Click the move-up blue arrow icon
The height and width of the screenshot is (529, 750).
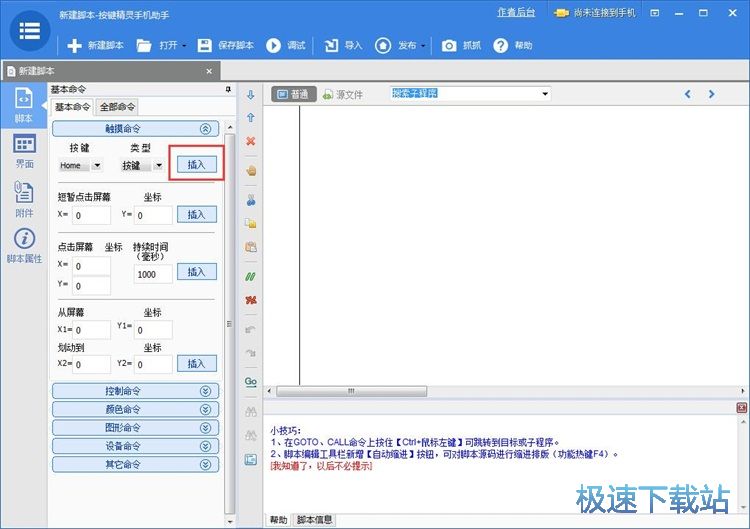coord(251,117)
